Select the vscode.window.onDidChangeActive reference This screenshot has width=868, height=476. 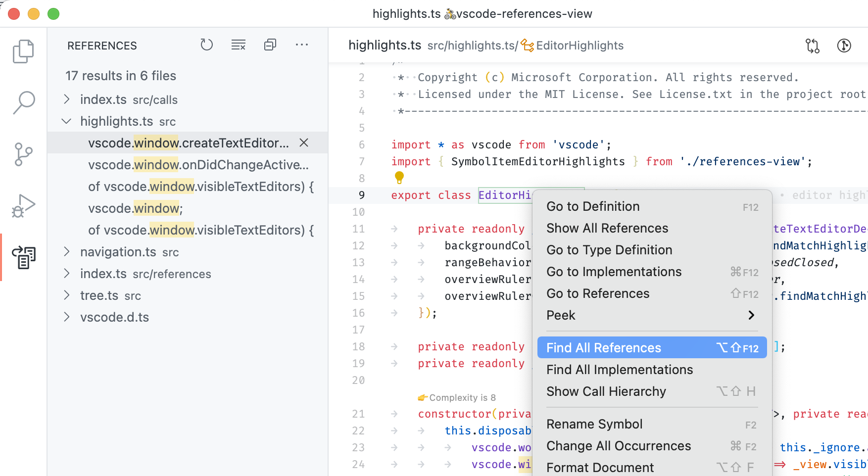click(198, 165)
